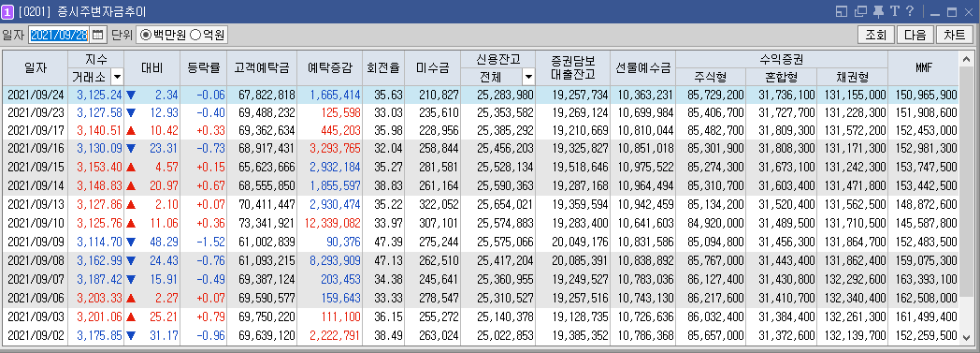Click the 대비 column header
The image size is (980, 353).
151,67
